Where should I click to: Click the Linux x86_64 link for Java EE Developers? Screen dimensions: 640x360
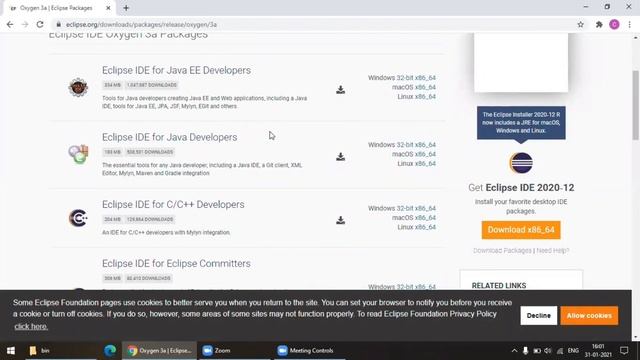pos(425,96)
